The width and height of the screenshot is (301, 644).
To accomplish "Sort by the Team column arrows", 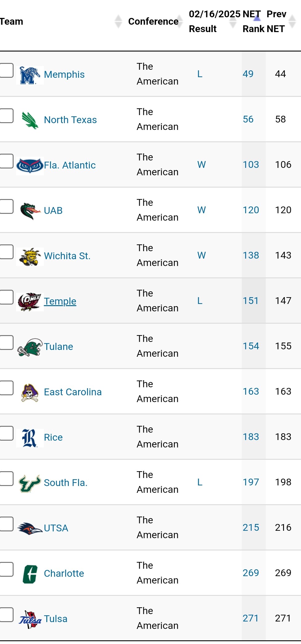I will click(x=118, y=21).
